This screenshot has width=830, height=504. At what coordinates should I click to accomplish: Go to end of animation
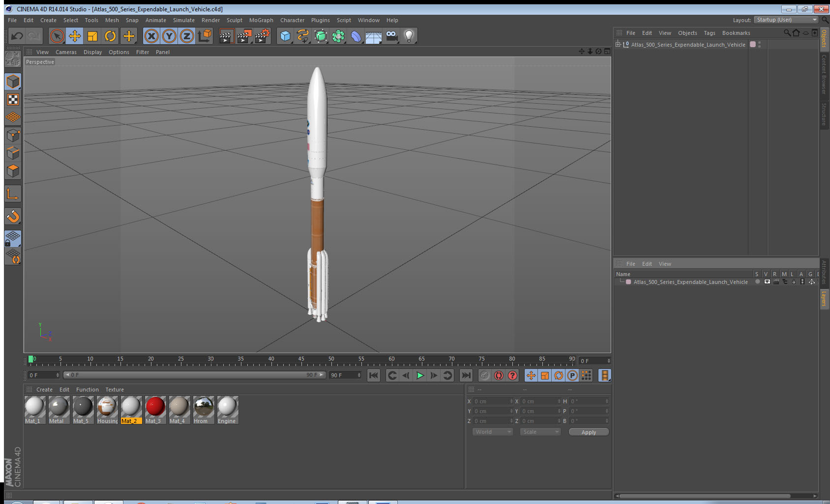click(x=466, y=375)
